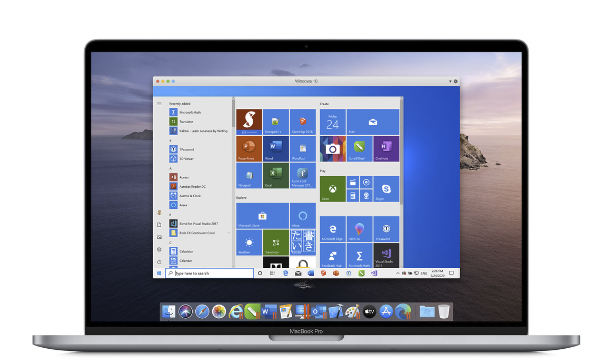Open Finder in the macOS Dock
The image size is (596, 364).
point(169,311)
